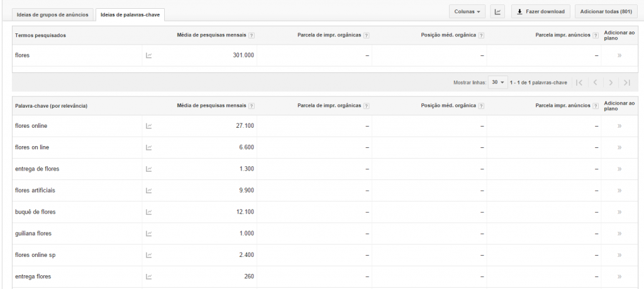The image size is (644, 289).
Task: Jump to last page of results
Action: pos(626,82)
